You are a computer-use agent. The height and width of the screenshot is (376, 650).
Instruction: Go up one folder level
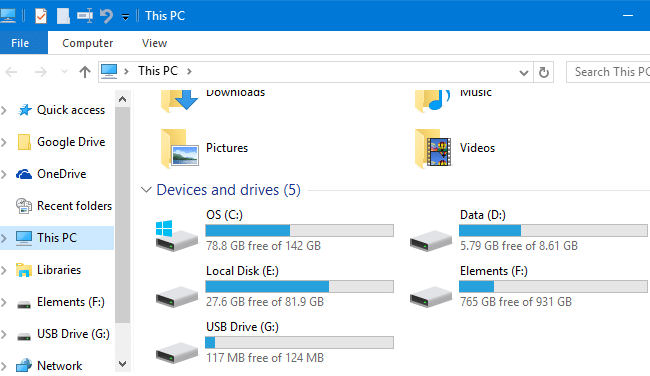(x=85, y=72)
